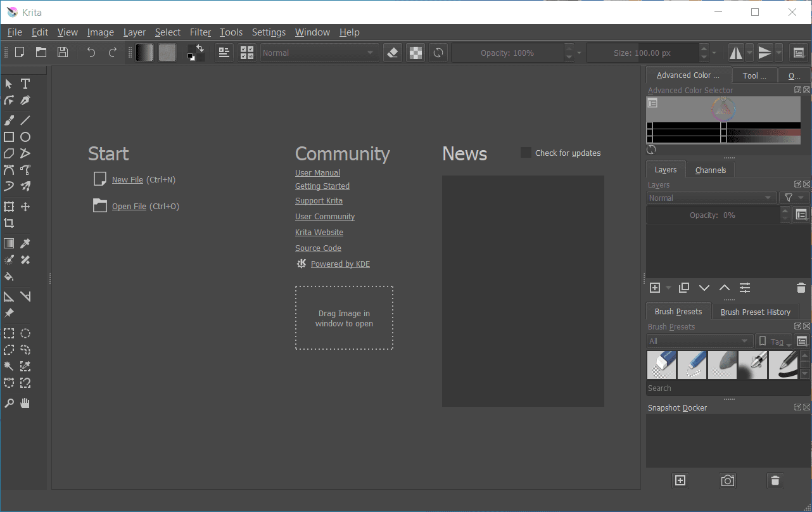This screenshot has width=812, height=512.
Task: Expand the Brush Presets All tag dropdown
Action: tap(699, 342)
